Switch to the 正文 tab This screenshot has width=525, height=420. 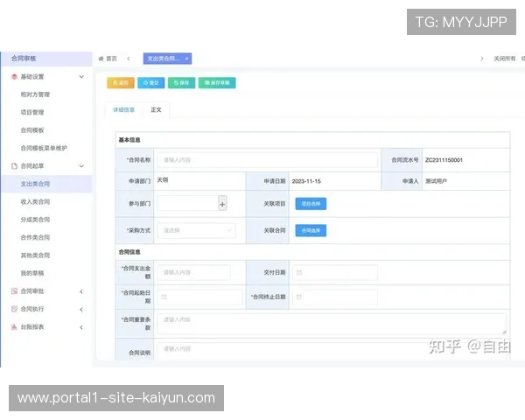click(156, 110)
